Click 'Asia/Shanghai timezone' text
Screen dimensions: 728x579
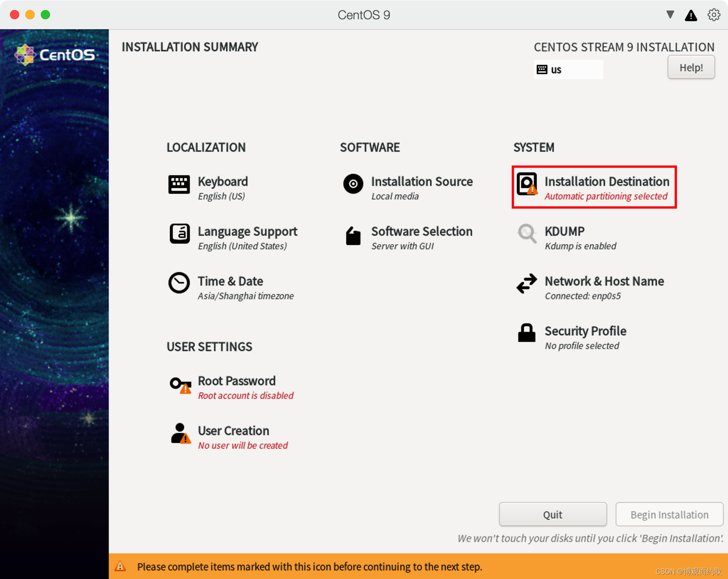pos(245,296)
